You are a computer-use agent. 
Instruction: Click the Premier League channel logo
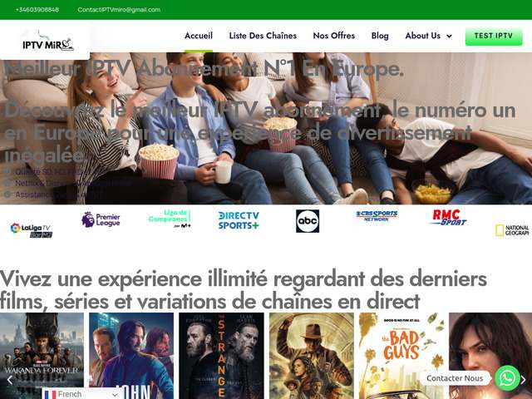101,219
